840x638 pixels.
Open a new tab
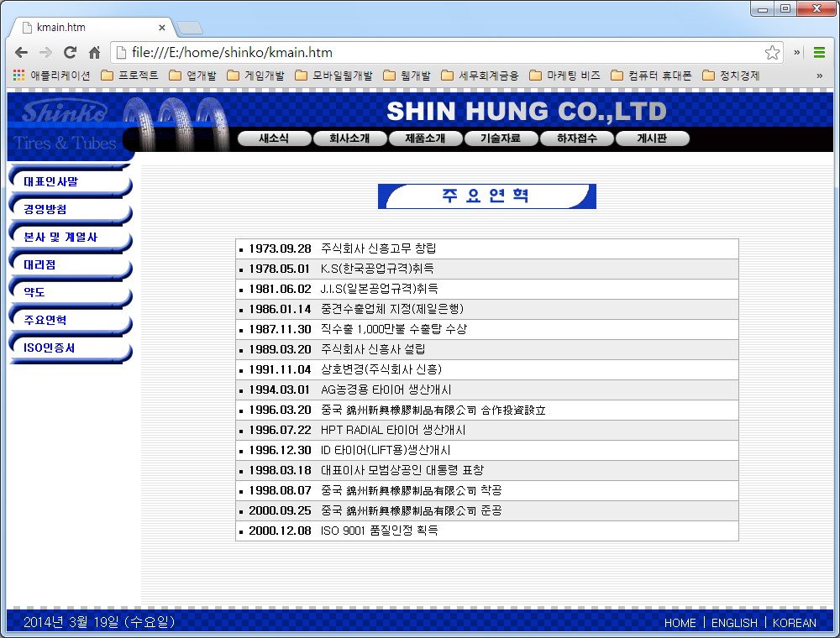[190, 28]
